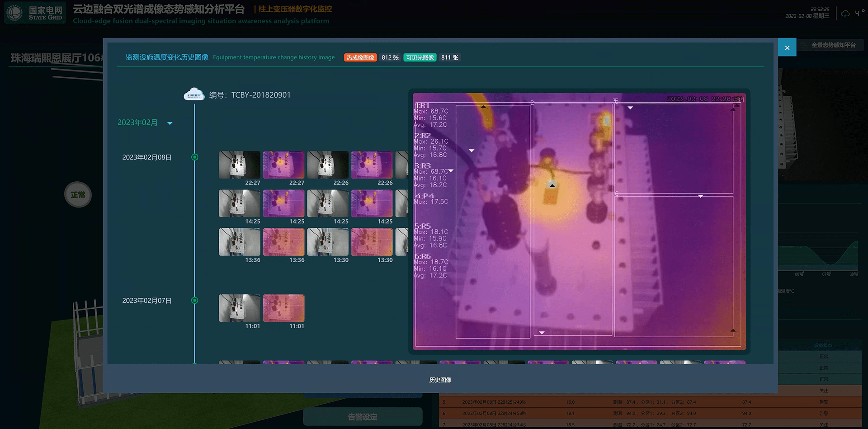Click the Ruixien cloud logo icon

(x=194, y=94)
